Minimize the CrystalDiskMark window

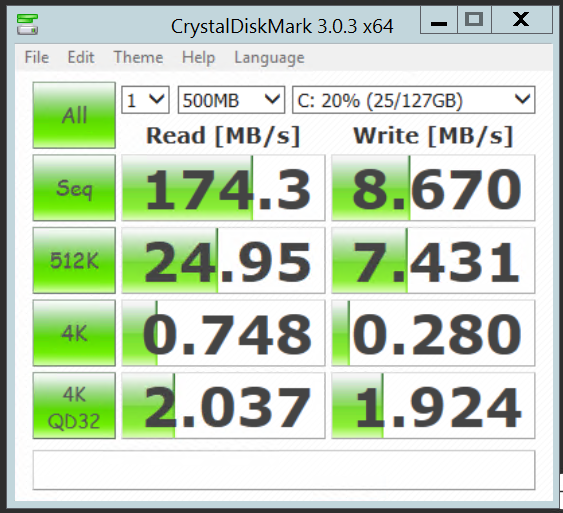439,20
